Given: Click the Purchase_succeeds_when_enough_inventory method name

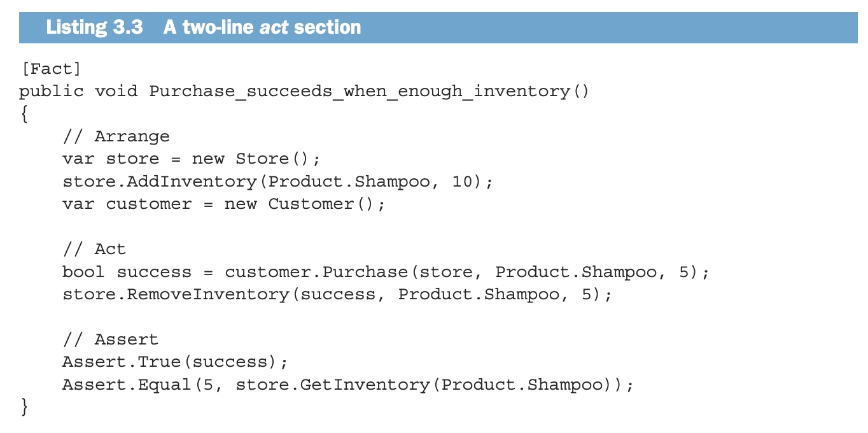Looking at the screenshot, I should pyautogui.click(x=359, y=91).
